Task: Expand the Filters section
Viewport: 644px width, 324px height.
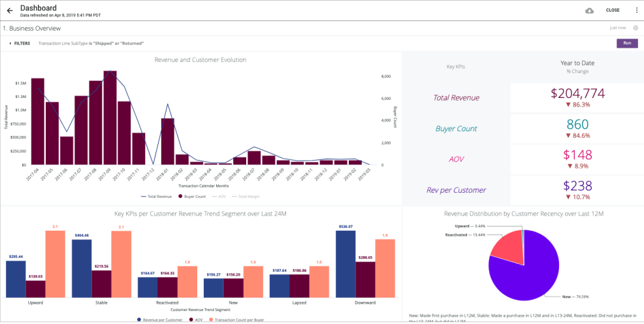Action: tap(19, 43)
